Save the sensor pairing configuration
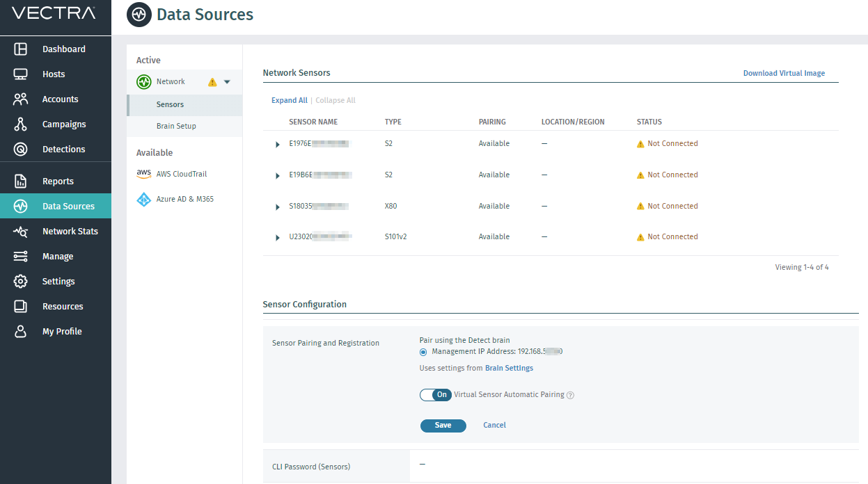 tap(443, 426)
